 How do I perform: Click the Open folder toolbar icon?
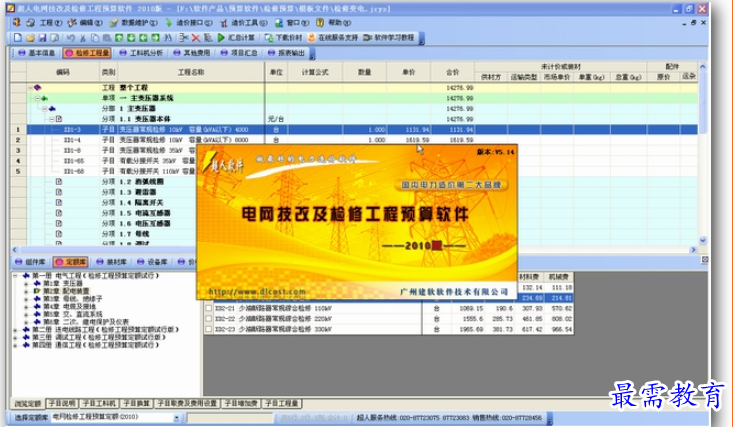tap(30, 37)
